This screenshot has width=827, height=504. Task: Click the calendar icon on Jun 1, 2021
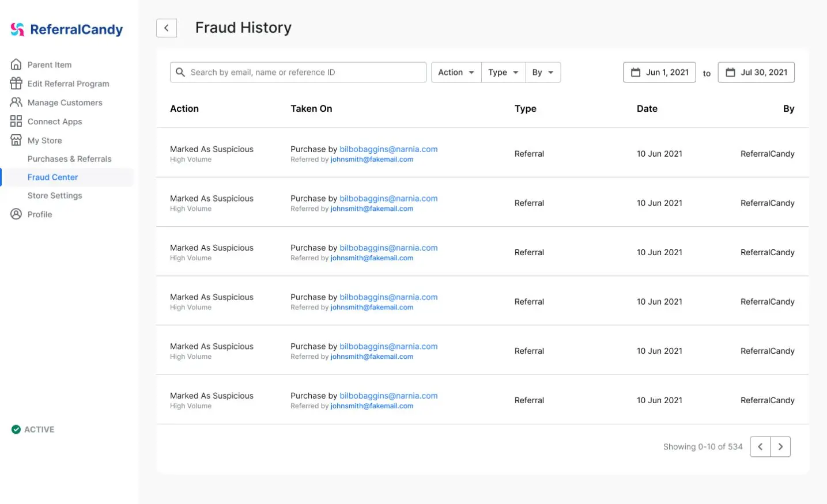tap(636, 73)
